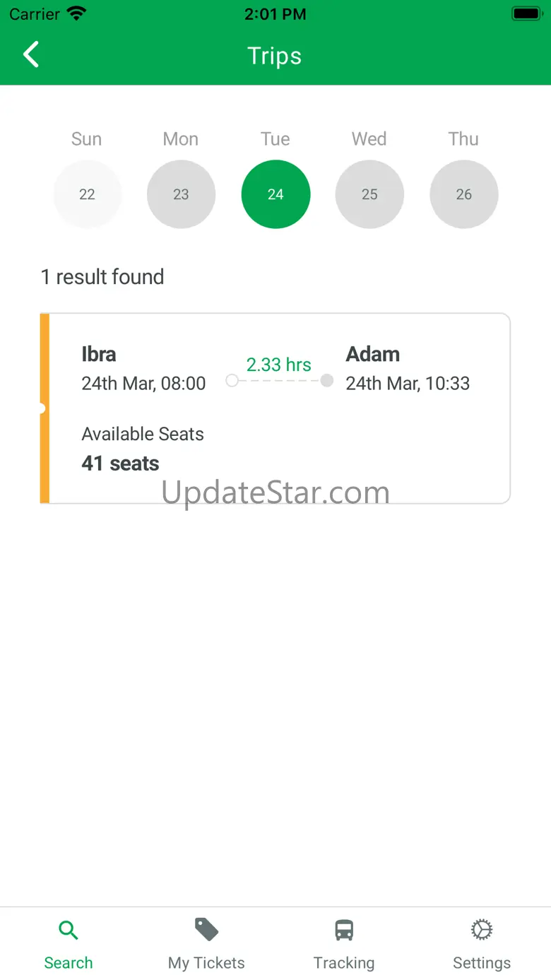Click the Wi-Fi status icon
551x980 pixels.
pos(76,13)
